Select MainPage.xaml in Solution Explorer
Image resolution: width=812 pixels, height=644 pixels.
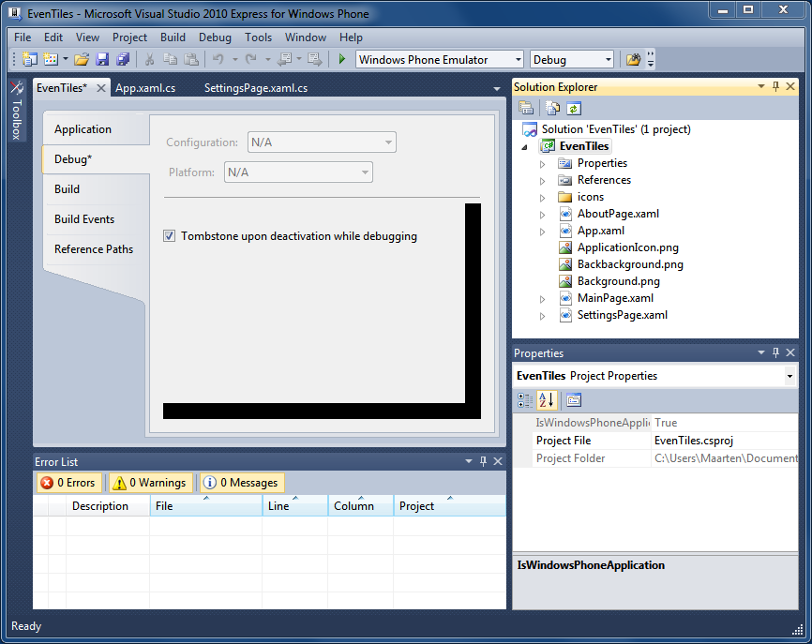[x=615, y=298]
